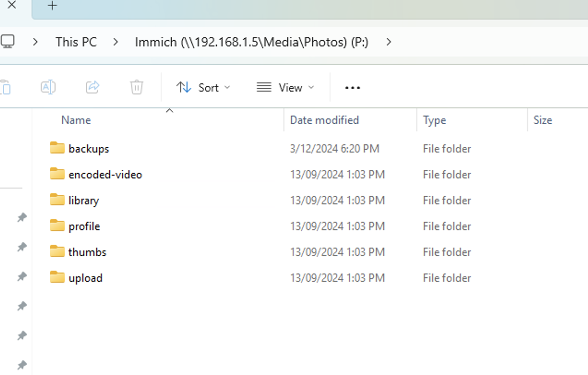Select the thumbs folder icon
Image resolution: width=588 pixels, height=375 pixels.
57,251
